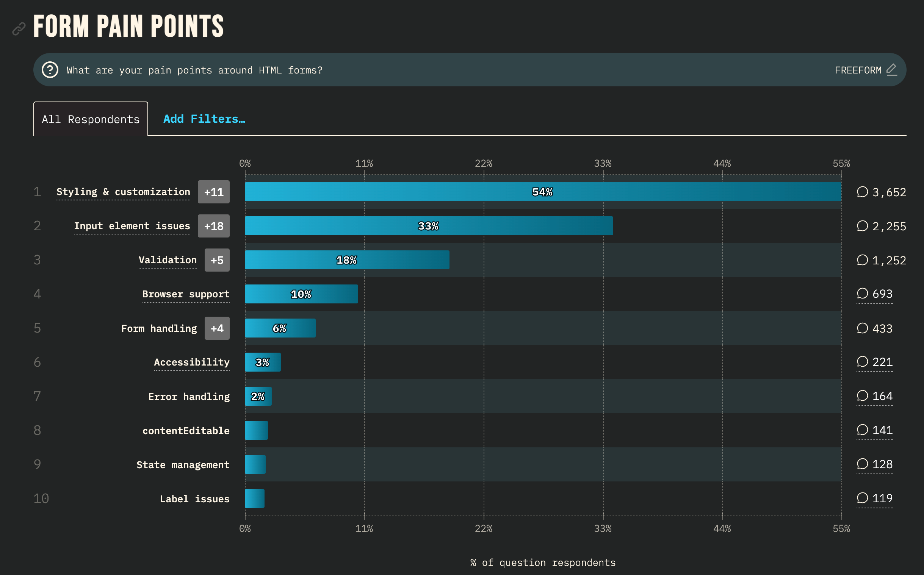Open the Add Filters option
This screenshot has width=924, height=575.
pos(204,119)
